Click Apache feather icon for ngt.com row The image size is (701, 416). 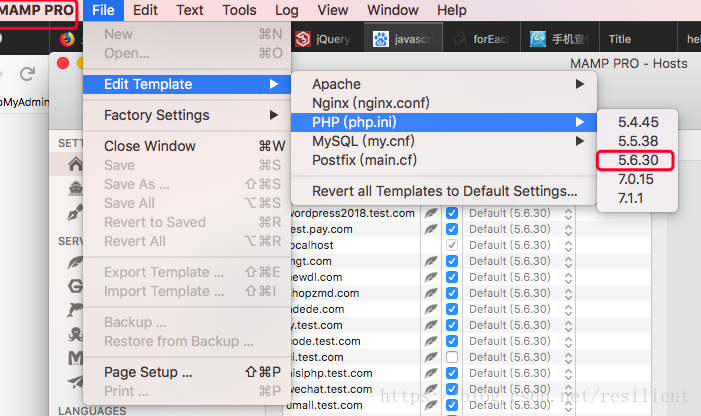[x=431, y=261]
